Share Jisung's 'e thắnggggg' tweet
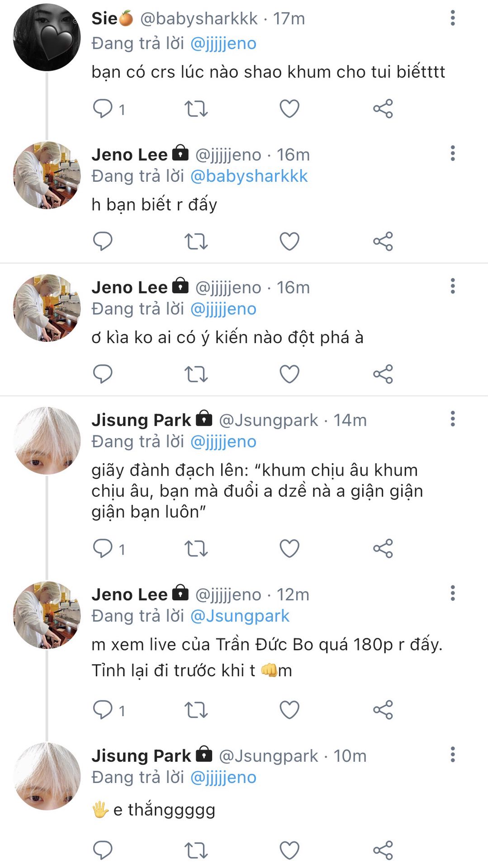This screenshot has width=488, height=868. (x=383, y=850)
